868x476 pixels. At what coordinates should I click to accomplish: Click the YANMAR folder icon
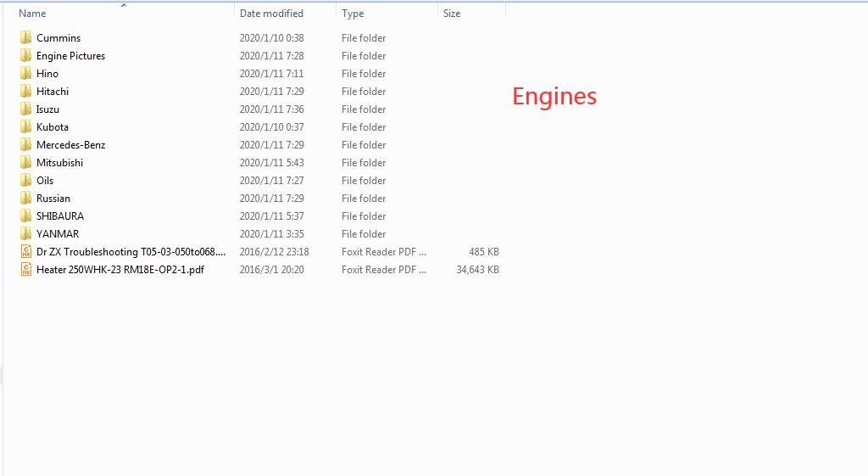(x=25, y=233)
